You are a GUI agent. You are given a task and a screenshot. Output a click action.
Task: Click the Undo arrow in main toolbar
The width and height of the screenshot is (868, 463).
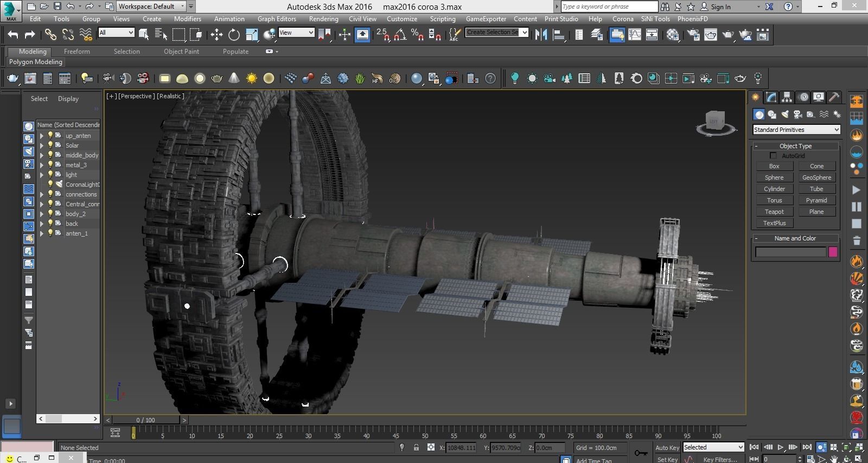click(x=12, y=35)
